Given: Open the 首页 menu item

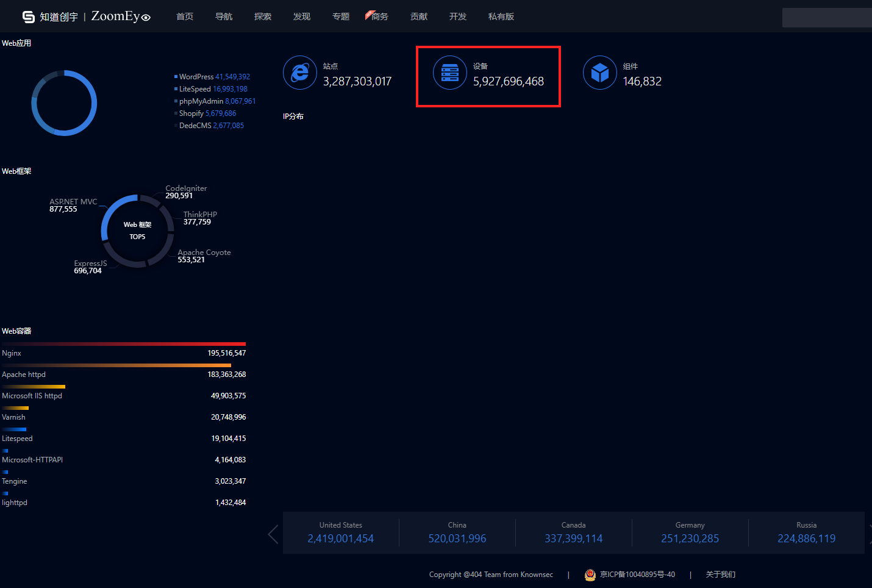Looking at the screenshot, I should (x=185, y=16).
